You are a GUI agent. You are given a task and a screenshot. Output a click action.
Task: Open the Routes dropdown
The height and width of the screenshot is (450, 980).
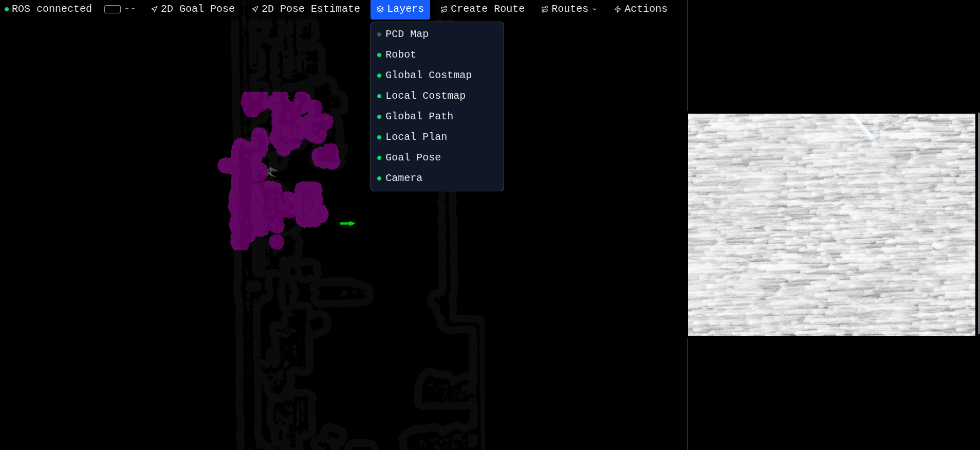pos(569,9)
